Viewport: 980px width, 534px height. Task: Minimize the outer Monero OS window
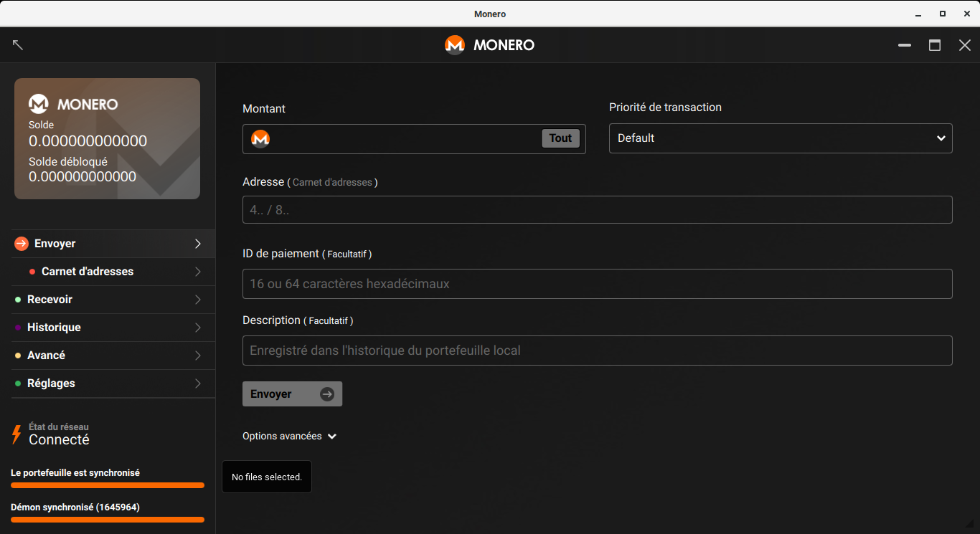point(919,14)
